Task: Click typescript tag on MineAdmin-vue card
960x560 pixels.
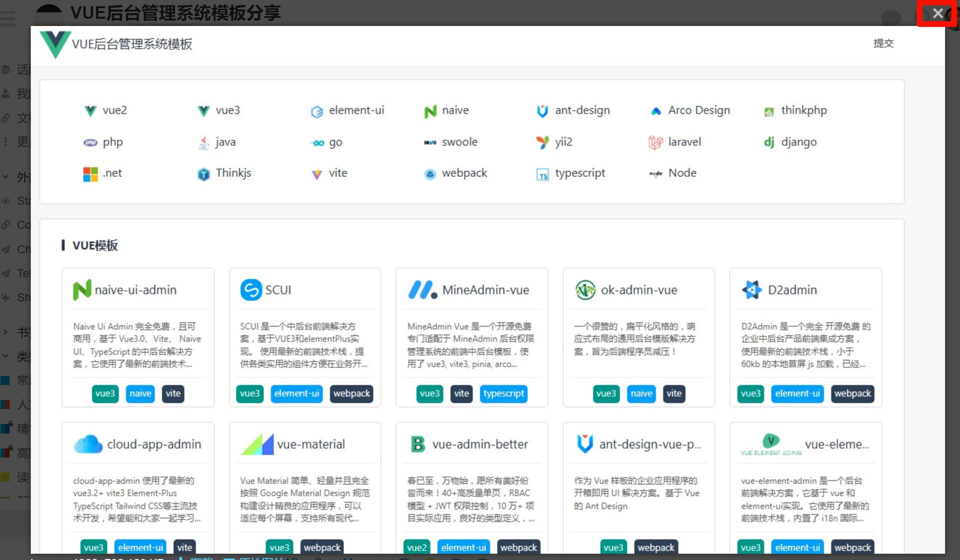Action: (x=503, y=393)
